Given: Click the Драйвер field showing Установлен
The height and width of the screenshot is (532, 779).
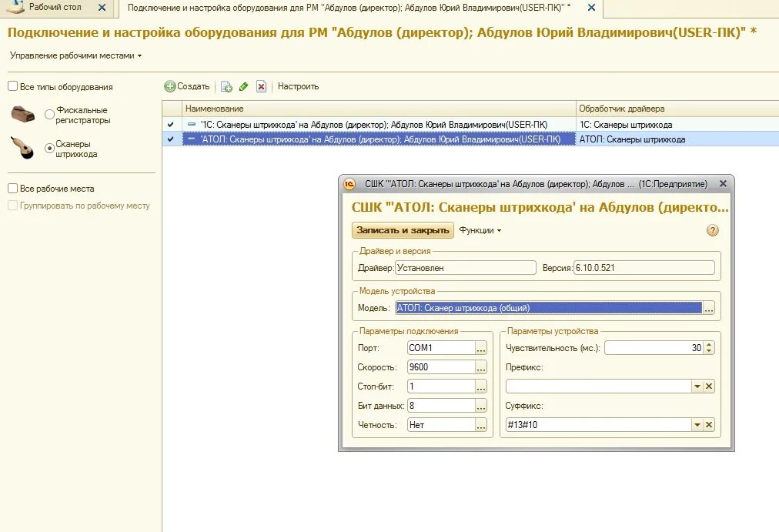Looking at the screenshot, I should click(466, 268).
